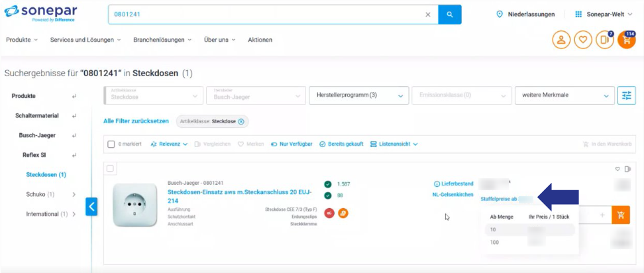Toggle Bereits gekauft filter
644x273 pixels.
(x=341, y=144)
